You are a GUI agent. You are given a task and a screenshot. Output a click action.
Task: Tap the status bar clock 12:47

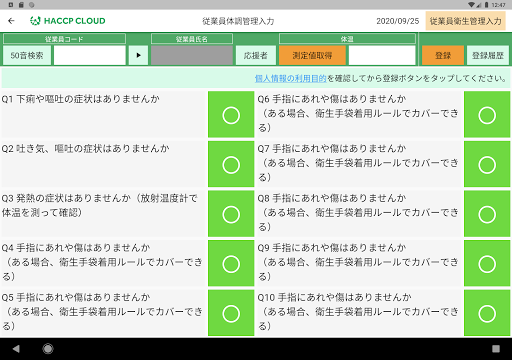498,5
